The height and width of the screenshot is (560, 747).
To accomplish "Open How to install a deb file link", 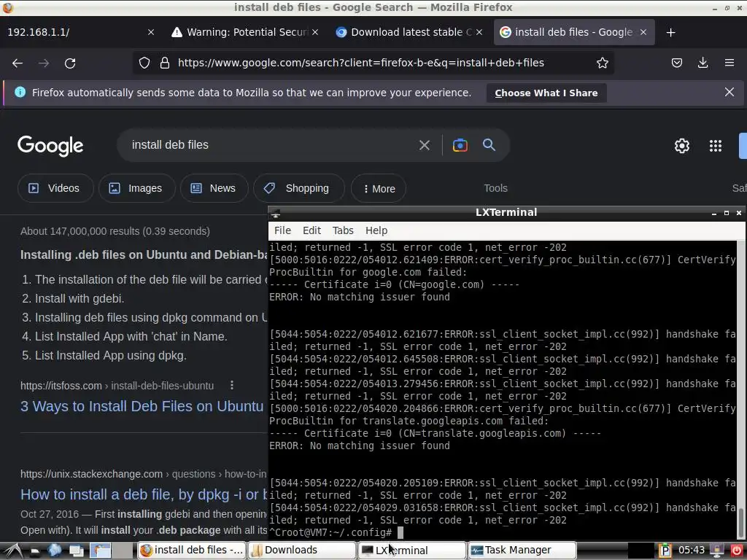I will coord(144,494).
